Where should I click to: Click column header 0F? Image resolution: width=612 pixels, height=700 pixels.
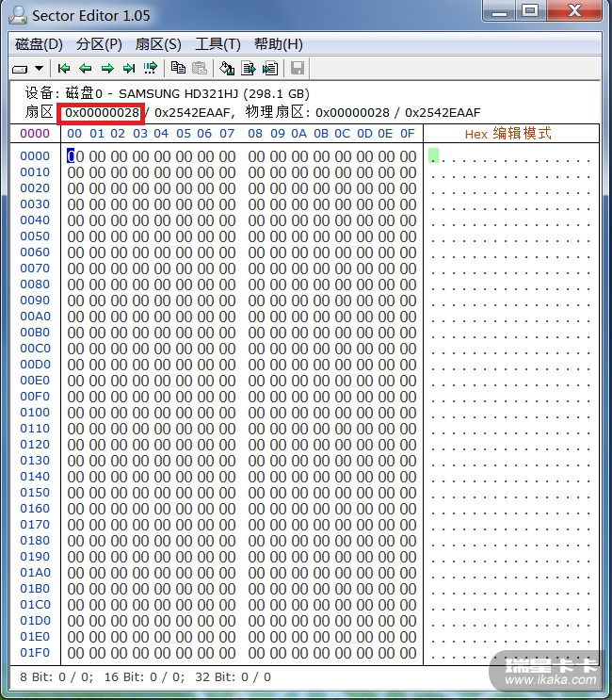coord(408,134)
